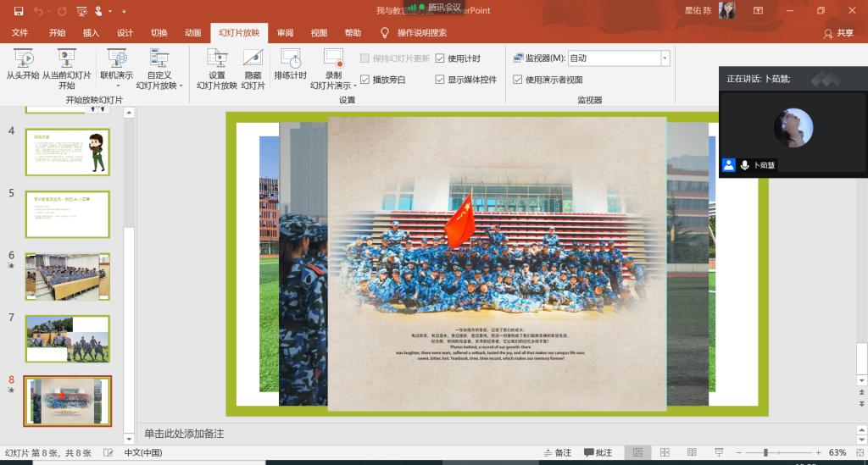
Task: Uncheck Use Timings (使用计时) checkbox
Action: [440, 58]
